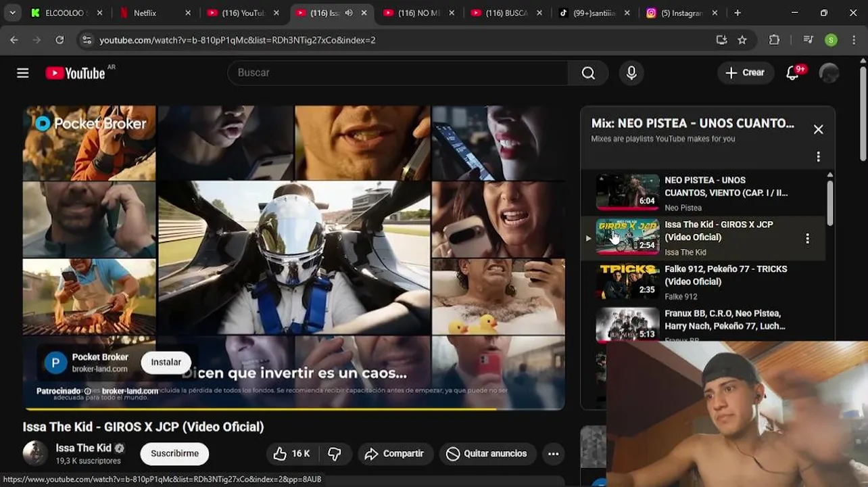The image size is (868, 487).
Task: Click the address bar URL
Action: [237, 40]
